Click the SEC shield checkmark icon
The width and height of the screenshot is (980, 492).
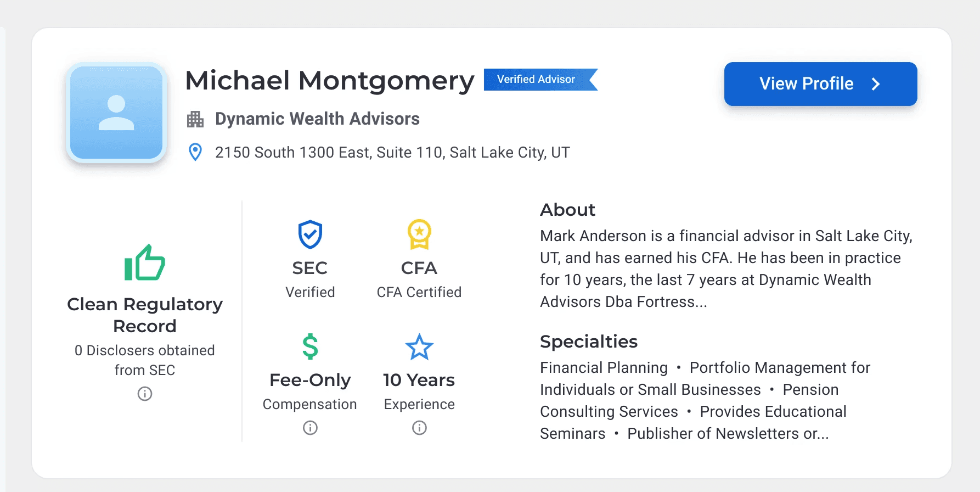click(310, 235)
